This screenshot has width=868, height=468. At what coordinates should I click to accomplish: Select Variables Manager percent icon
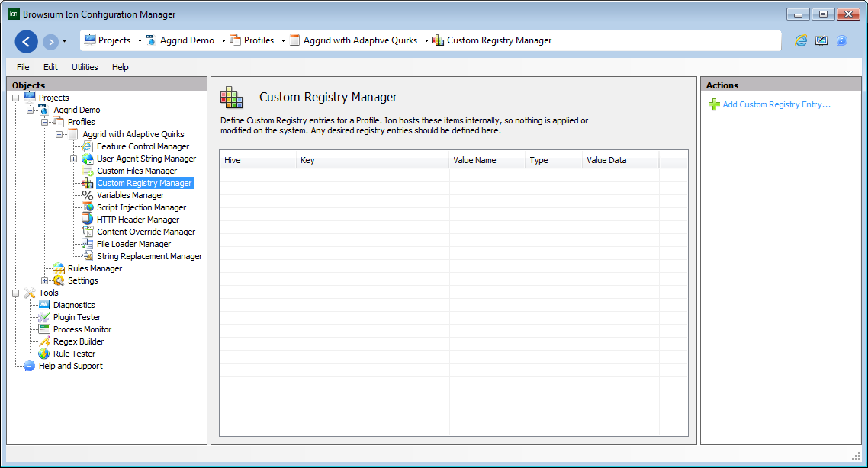click(88, 194)
